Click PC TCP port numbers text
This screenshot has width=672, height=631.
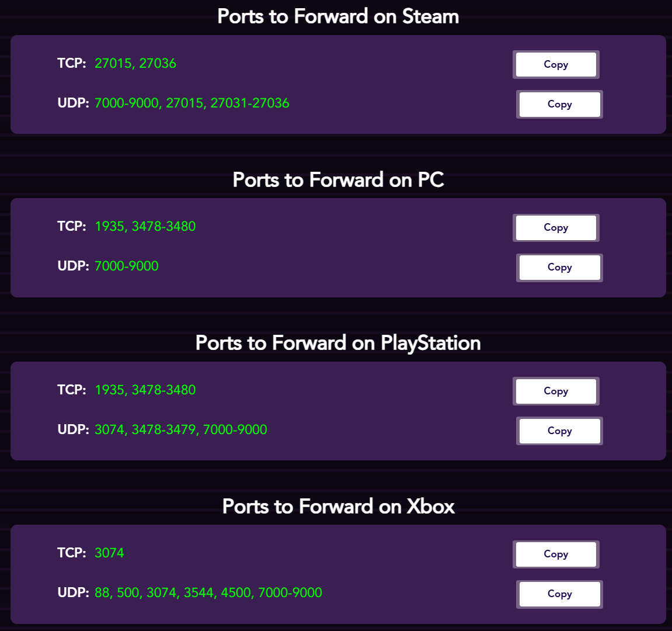click(x=145, y=226)
